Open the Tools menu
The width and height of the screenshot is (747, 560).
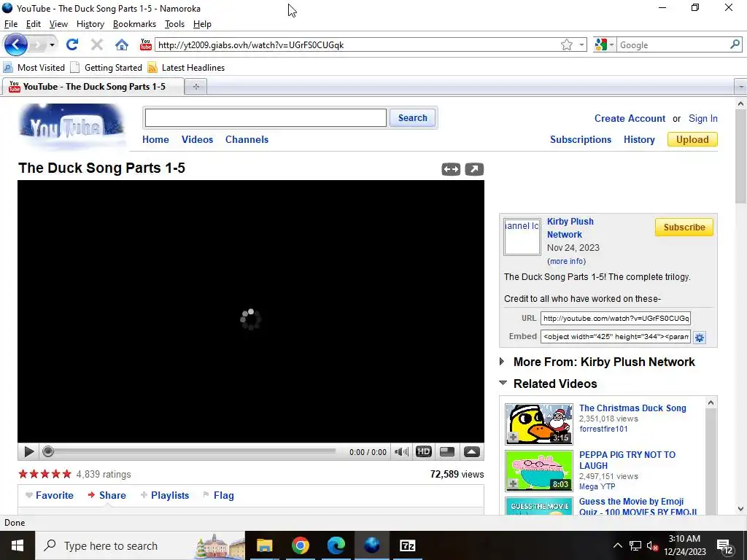coord(174,24)
